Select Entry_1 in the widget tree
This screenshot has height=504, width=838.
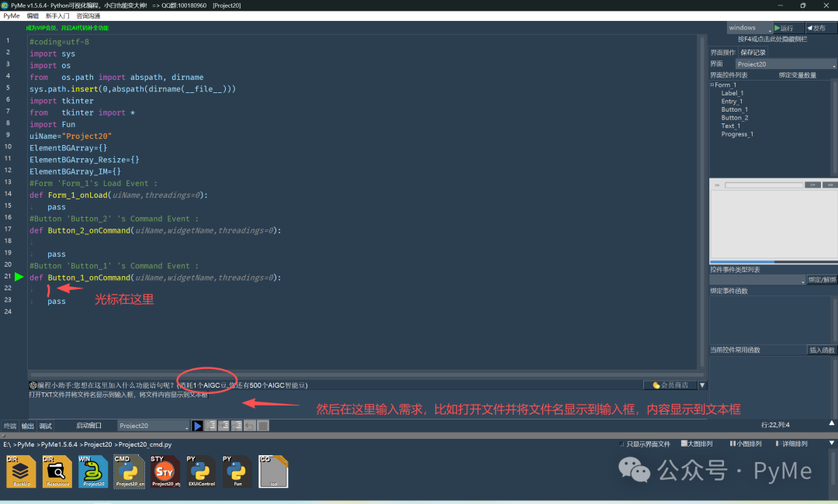732,102
